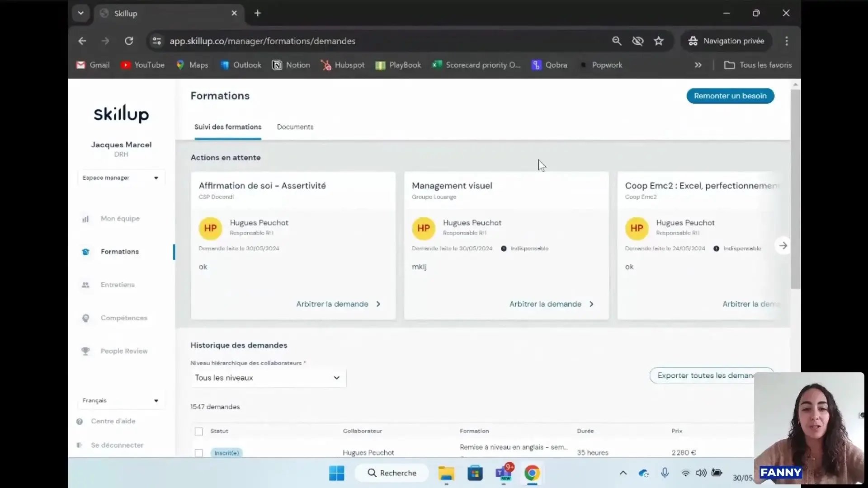The image size is (868, 488).
Task: Open the Tous les favoris folder
Action: 758,65
